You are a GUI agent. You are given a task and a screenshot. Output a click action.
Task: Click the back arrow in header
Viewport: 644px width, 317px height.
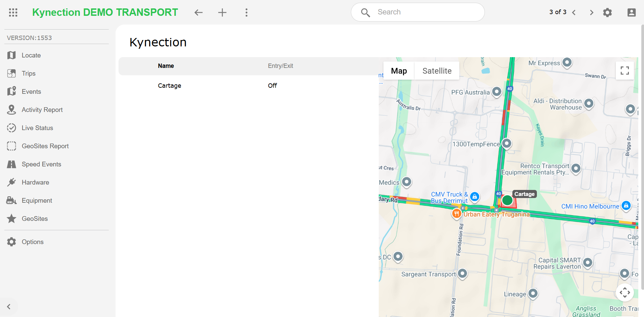[x=198, y=13]
